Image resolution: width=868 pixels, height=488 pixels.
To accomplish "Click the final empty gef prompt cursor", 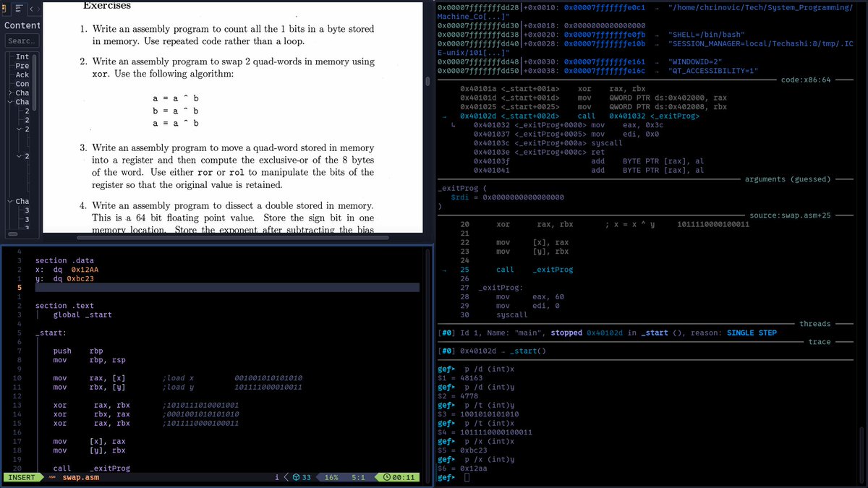I will click(x=467, y=478).
